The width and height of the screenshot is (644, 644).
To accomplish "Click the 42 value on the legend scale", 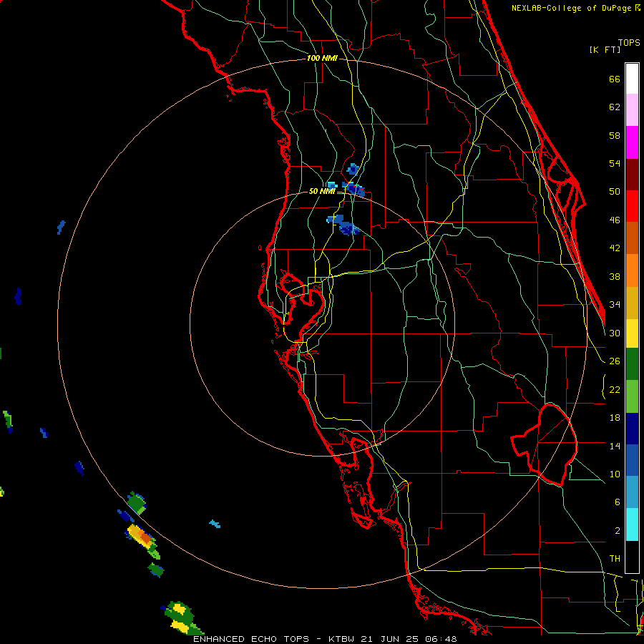I will pos(615,248).
